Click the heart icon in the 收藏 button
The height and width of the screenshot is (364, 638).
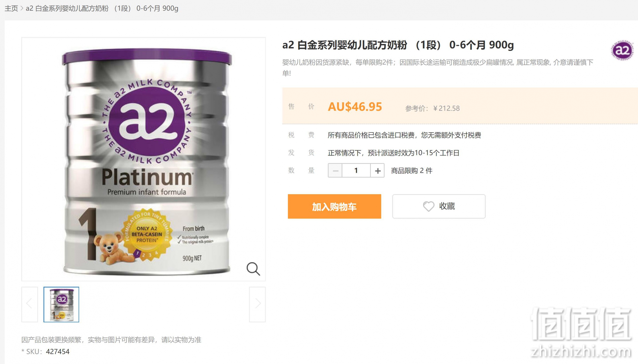click(428, 206)
